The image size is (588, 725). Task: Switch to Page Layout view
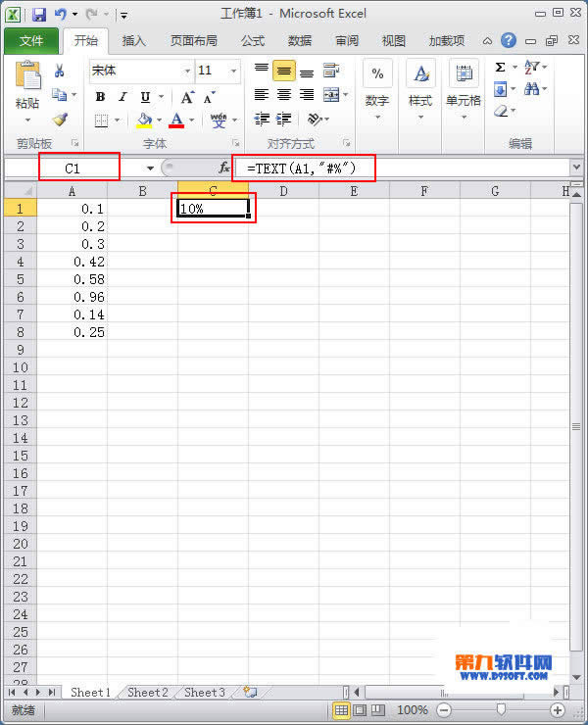[x=360, y=709]
